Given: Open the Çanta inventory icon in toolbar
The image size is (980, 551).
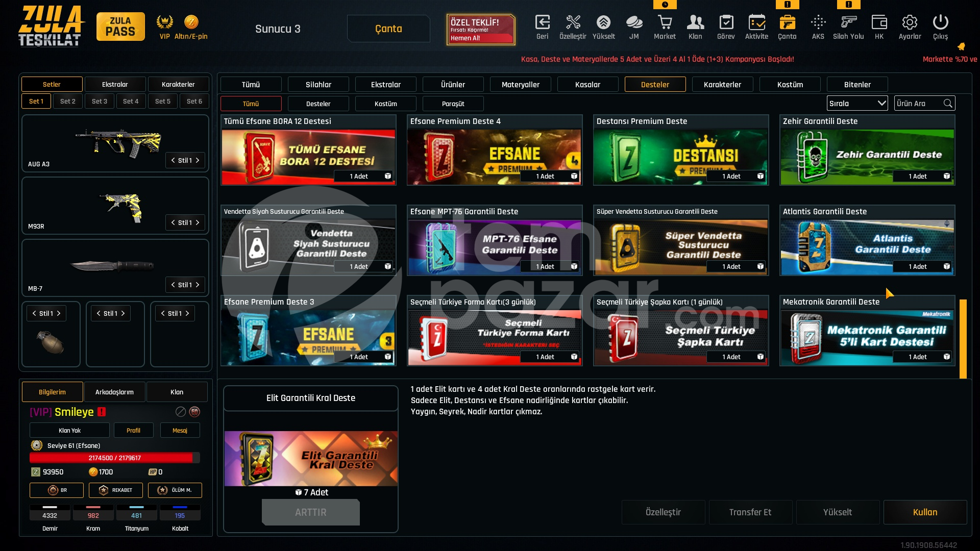Looking at the screenshot, I should click(787, 22).
